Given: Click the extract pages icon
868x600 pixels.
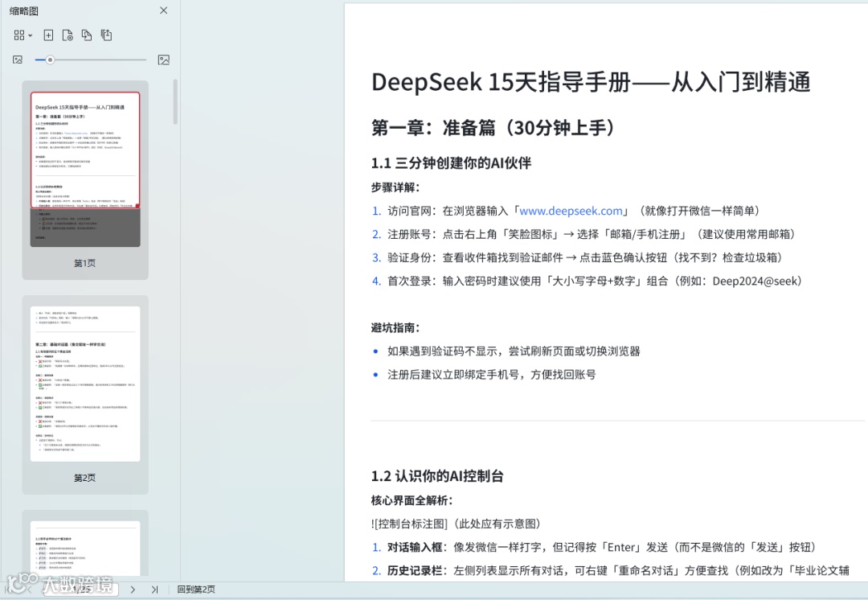Looking at the screenshot, I should (x=106, y=35).
